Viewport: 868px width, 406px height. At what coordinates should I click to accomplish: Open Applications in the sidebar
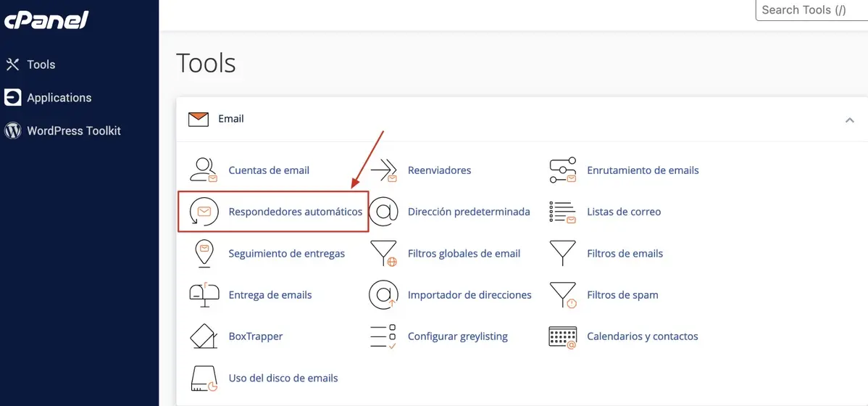pyautogui.click(x=59, y=98)
